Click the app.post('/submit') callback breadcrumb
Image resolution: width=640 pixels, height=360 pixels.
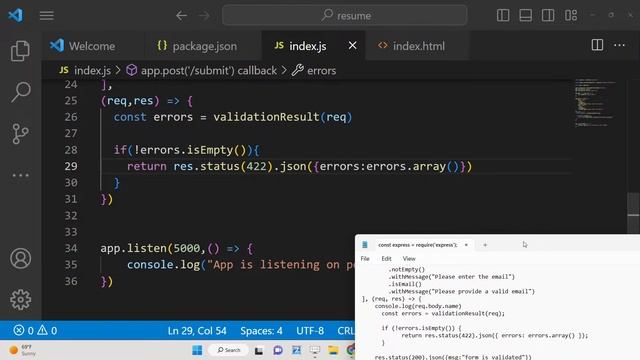(x=202, y=71)
